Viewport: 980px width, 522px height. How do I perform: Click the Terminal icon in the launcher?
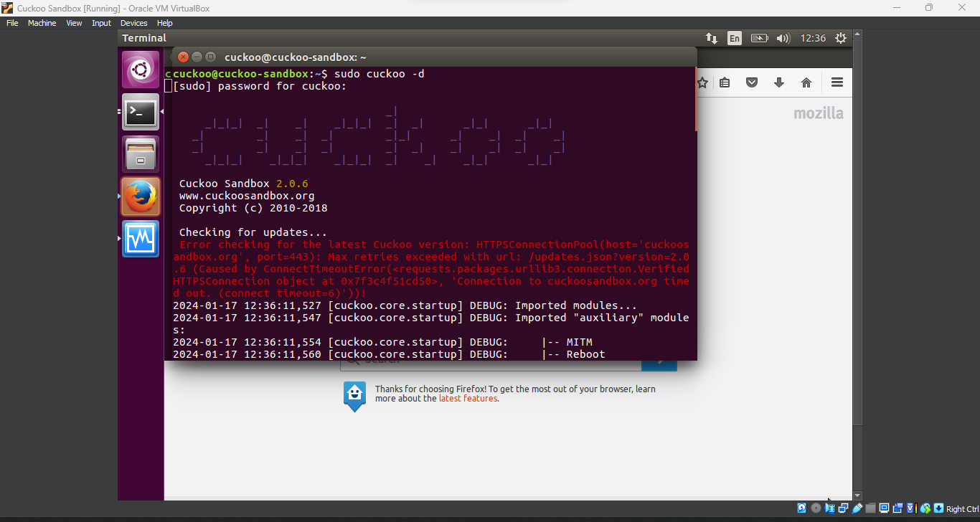[141, 112]
